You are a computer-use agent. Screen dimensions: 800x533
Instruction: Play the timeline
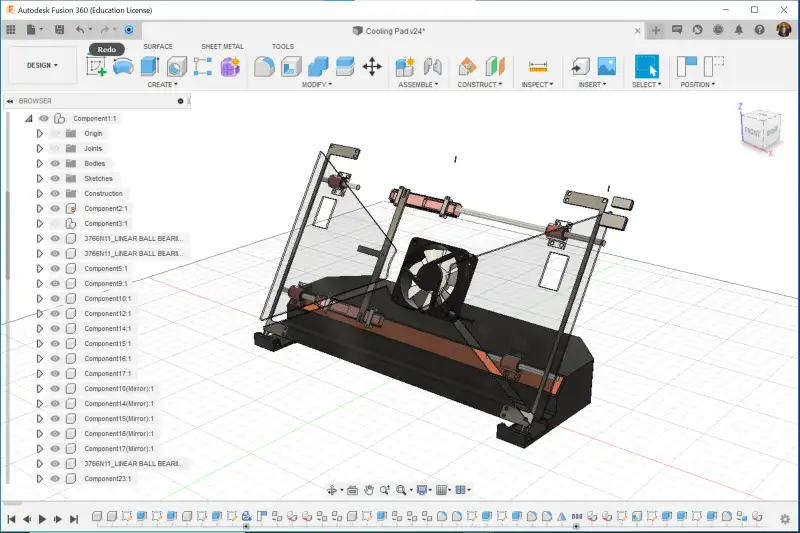pyautogui.click(x=42, y=519)
